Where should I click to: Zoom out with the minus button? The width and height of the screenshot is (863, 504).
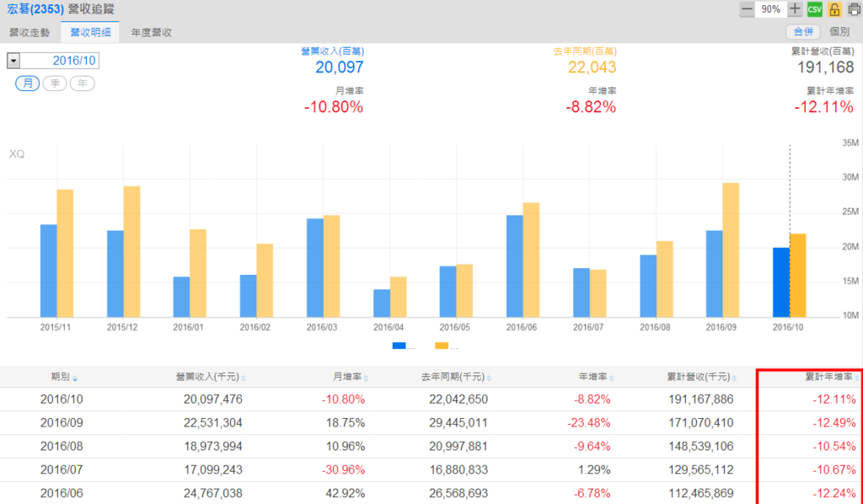coord(747,9)
